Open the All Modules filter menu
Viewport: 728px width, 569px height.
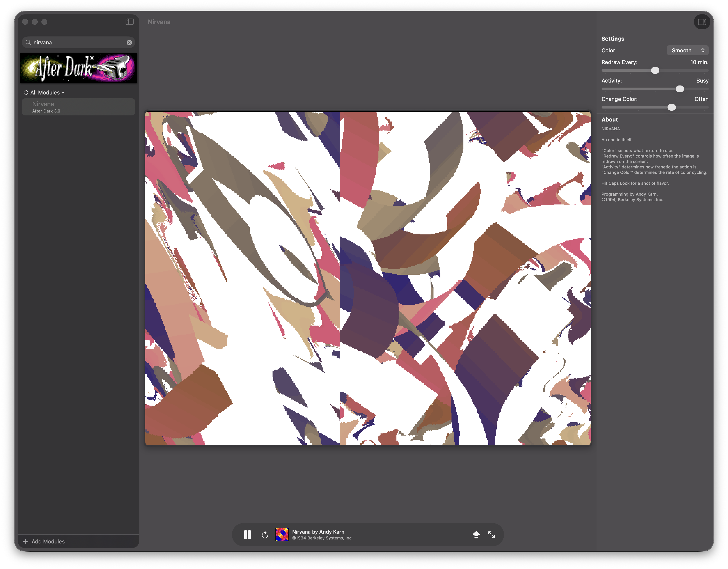click(47, 92)
